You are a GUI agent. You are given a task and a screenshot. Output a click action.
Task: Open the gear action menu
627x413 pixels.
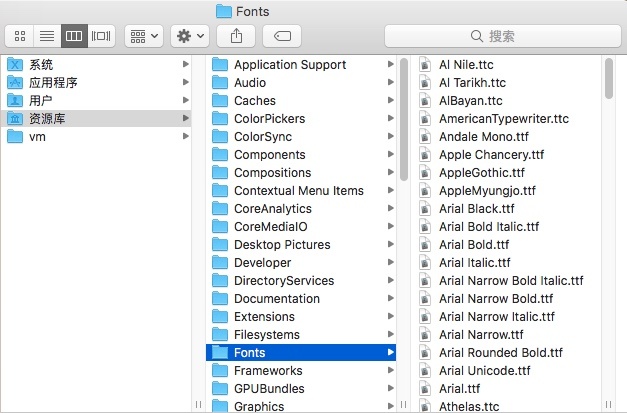(190, 36)
